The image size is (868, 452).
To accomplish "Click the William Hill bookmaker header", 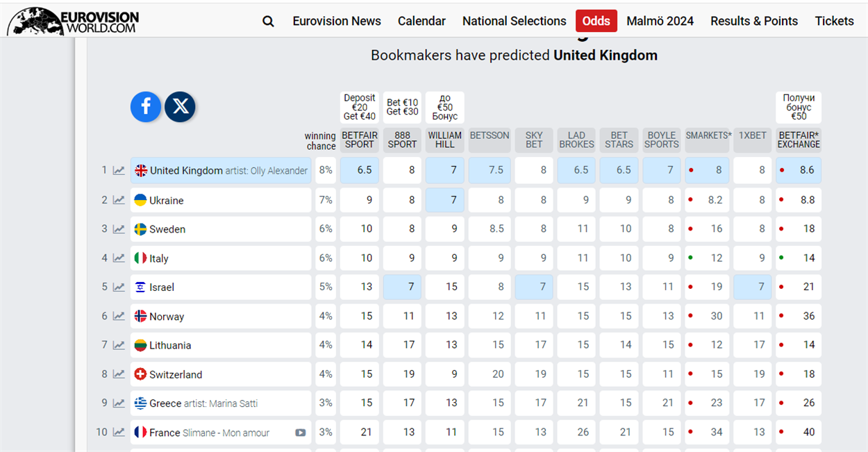I will [x=445, y=140].
